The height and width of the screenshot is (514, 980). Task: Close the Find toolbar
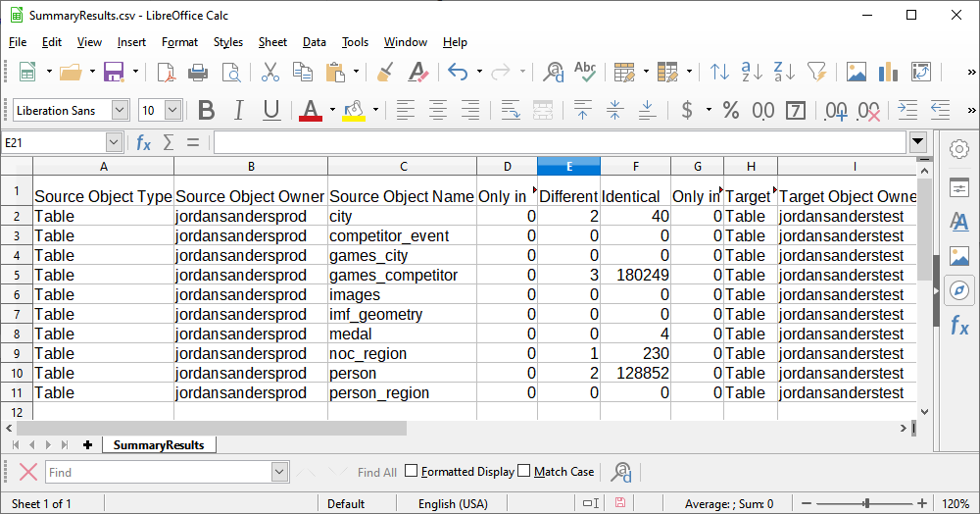pyautogui.click(x=28, y=472)
